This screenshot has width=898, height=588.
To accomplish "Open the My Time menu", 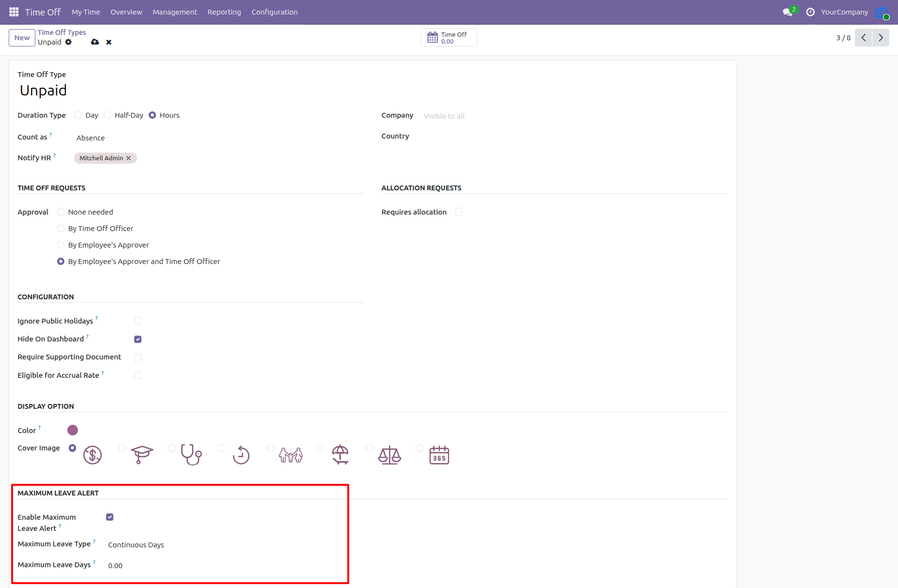I will point(86,12).
